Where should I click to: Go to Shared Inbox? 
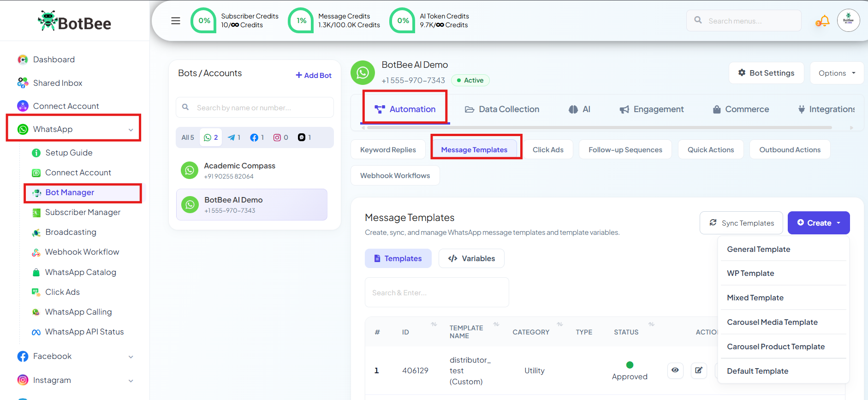58,83
